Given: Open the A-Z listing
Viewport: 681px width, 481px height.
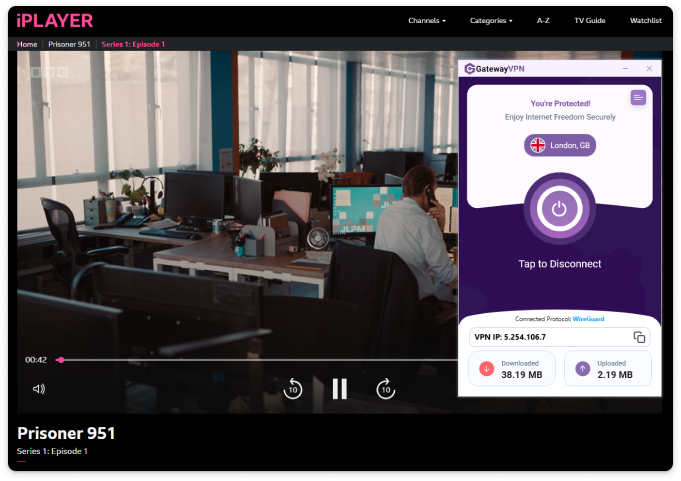Looking at the screenshot, I should pos(543,20).
